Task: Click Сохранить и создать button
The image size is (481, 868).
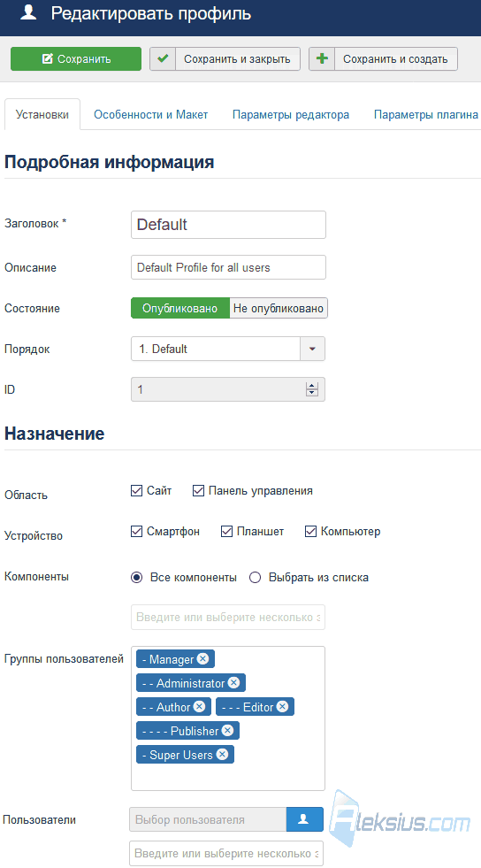Action: (x=383, y=58)
